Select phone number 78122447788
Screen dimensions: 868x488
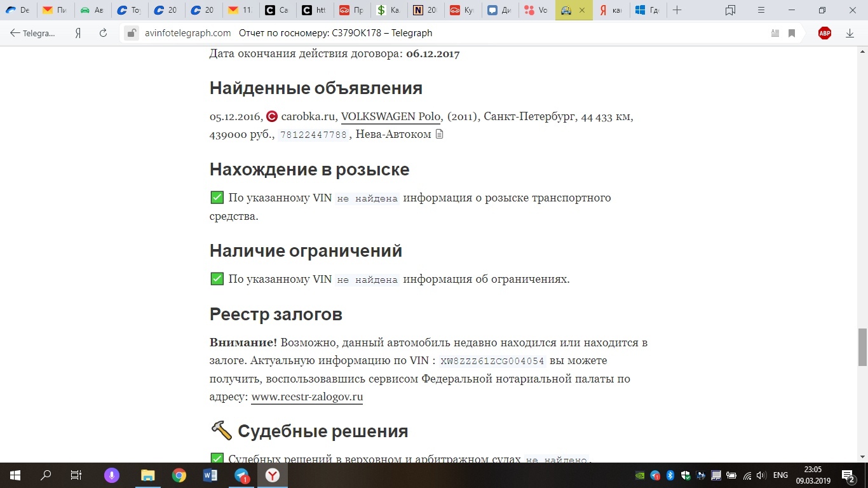314,135
